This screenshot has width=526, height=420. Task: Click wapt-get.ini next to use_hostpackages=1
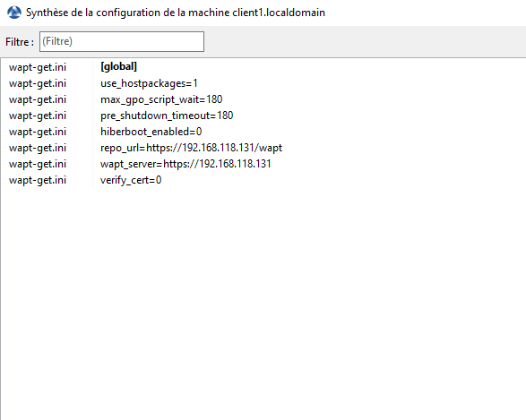[x=38, y=83]
